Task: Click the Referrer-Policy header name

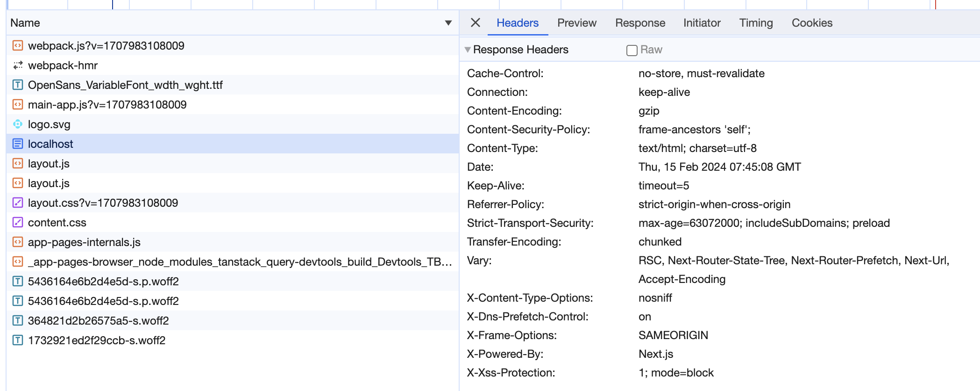Action: click(x=505, y=204)
